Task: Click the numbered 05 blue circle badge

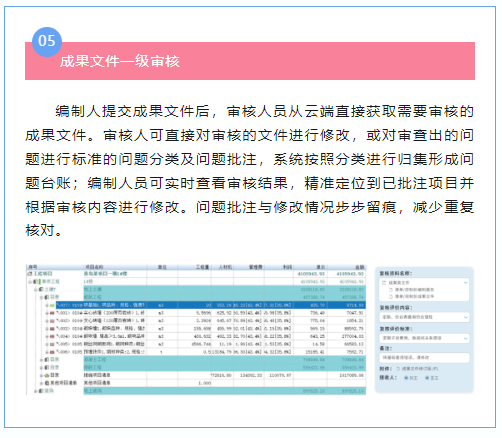Action: [47, 41]
